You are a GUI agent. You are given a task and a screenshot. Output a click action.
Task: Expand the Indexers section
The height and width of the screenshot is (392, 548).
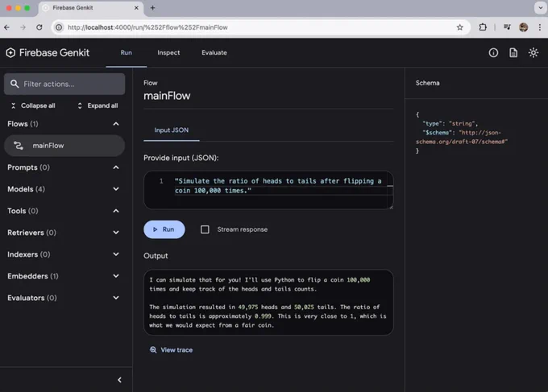coord(116,254)
